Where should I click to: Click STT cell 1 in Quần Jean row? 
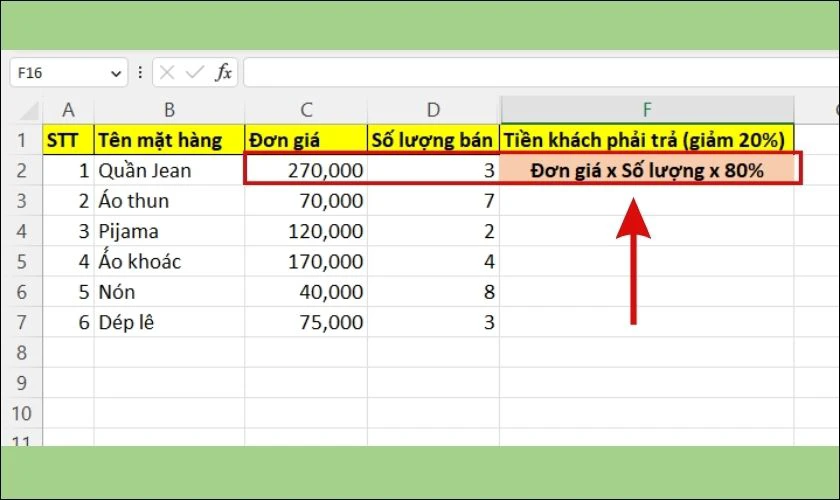(68, 170)
